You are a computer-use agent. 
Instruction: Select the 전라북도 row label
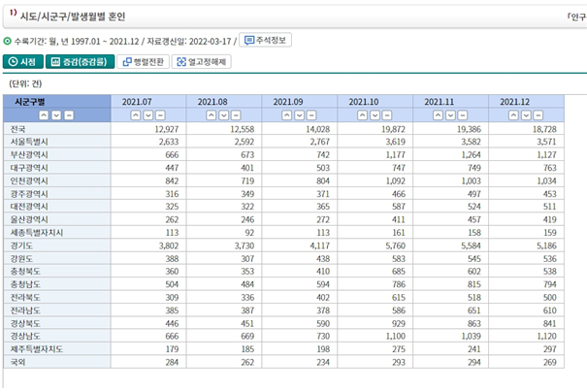click(25, 298)
